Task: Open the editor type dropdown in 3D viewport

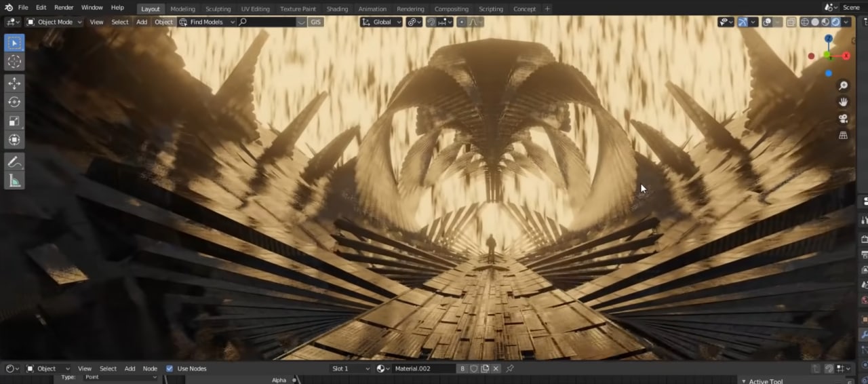Action: coord(13,22)
